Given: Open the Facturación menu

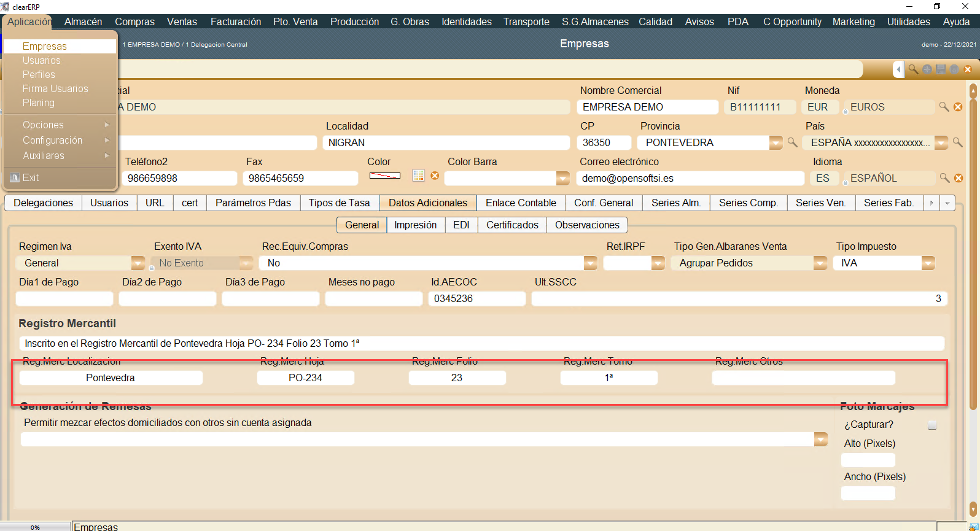Looking at the screenshot, I should 236,21.
